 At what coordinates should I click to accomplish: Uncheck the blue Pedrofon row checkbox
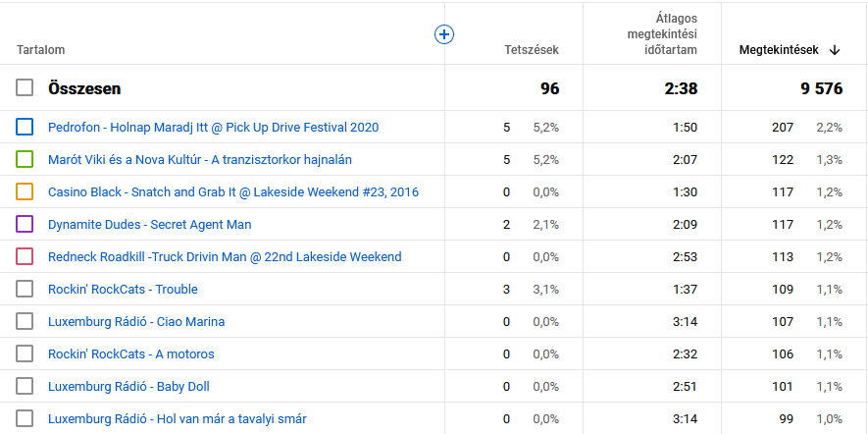[25, 127]
